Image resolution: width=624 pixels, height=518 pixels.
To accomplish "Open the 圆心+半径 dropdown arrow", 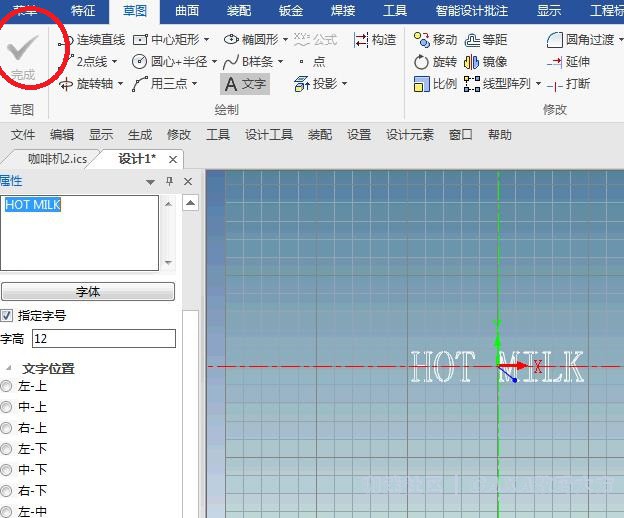I will (x=214, y=62).
